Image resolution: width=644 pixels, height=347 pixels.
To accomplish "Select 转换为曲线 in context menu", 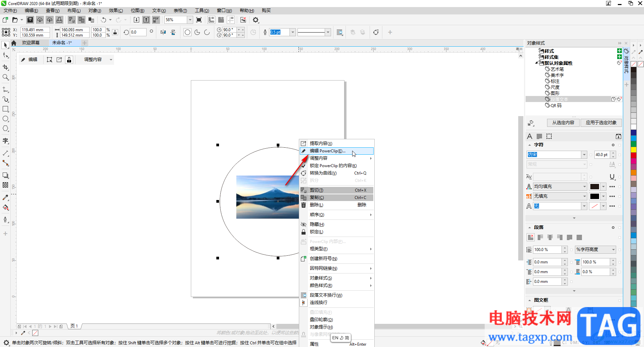I will pos(336,173).
